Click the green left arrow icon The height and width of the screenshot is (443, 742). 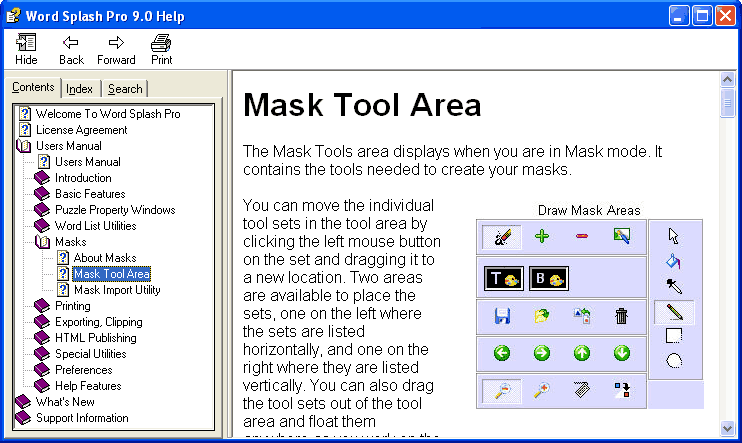pyautogui.click(x=502, y=353)
